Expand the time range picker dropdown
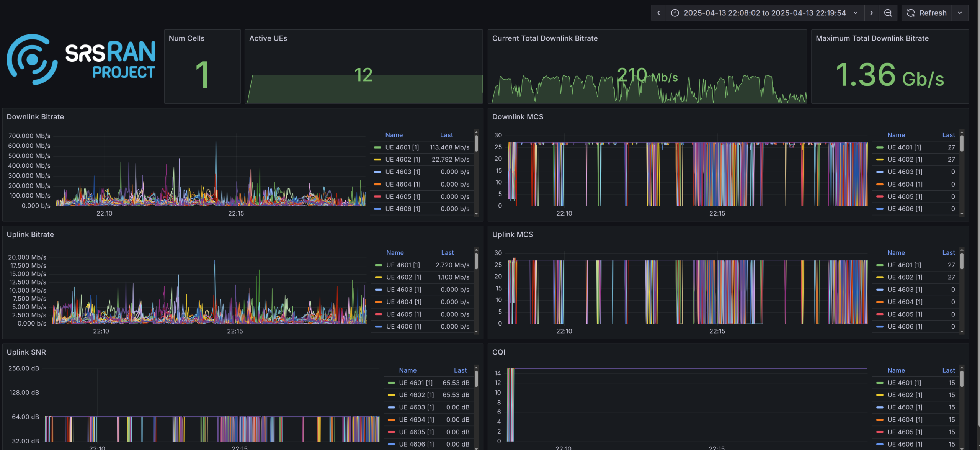Screen dimensions: 980x450 pos(856,13)
